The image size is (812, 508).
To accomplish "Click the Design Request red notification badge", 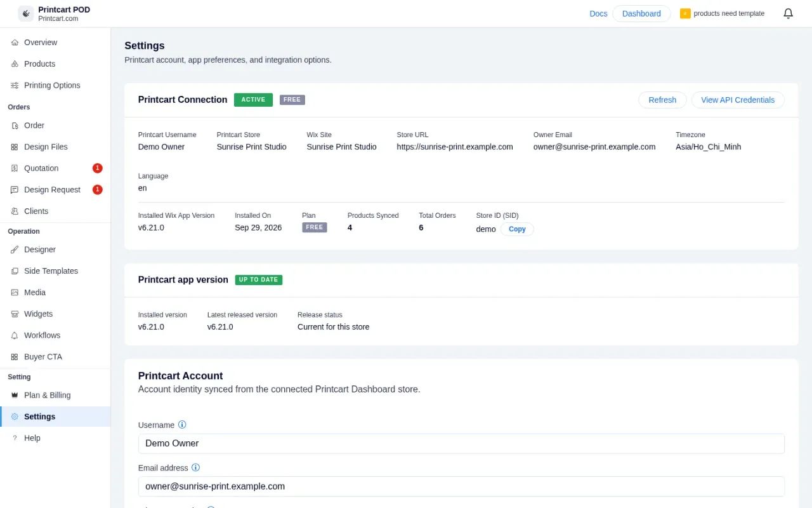I will (x=97, y=190).
